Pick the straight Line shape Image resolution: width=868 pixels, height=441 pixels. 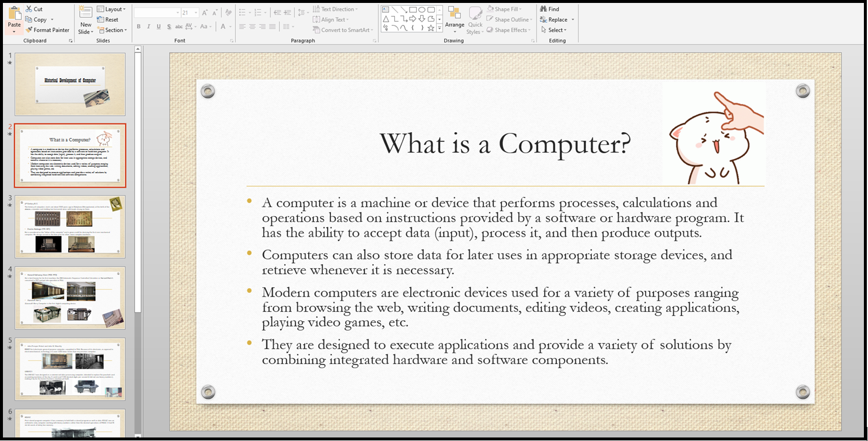pyautogui.click(x=395, y=9)
